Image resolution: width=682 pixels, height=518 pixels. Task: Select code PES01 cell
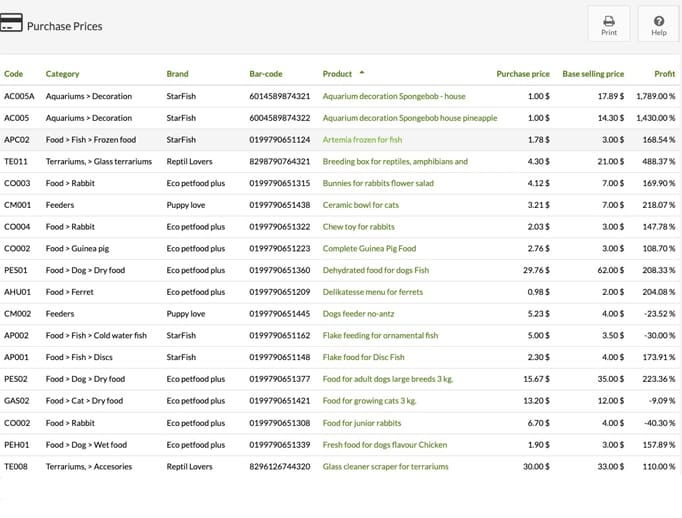coord(16,270)
